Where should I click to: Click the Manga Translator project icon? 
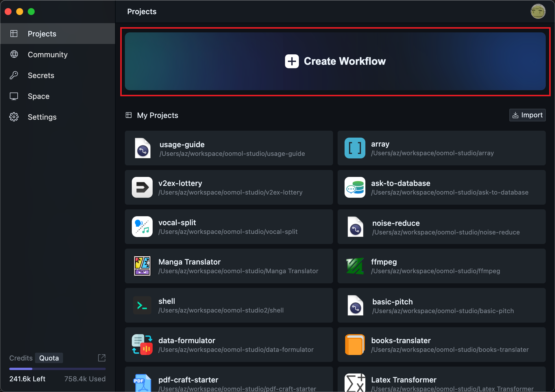tap(142, 266)
